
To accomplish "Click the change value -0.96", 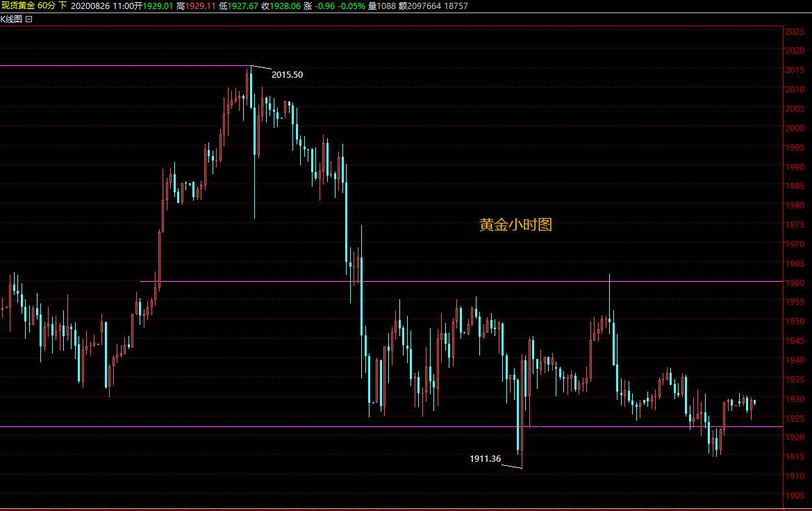I will tap(324, 6).
